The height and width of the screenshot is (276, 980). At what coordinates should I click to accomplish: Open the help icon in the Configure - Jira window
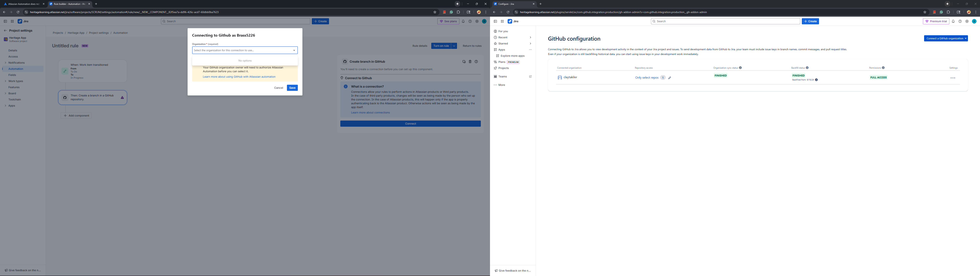click(960, 21)
